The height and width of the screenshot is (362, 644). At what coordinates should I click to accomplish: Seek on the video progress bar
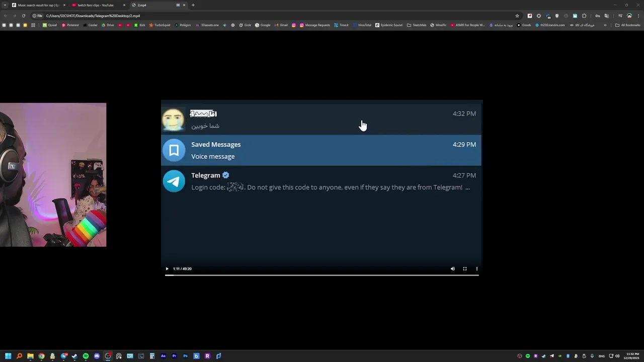coord(322,275)
